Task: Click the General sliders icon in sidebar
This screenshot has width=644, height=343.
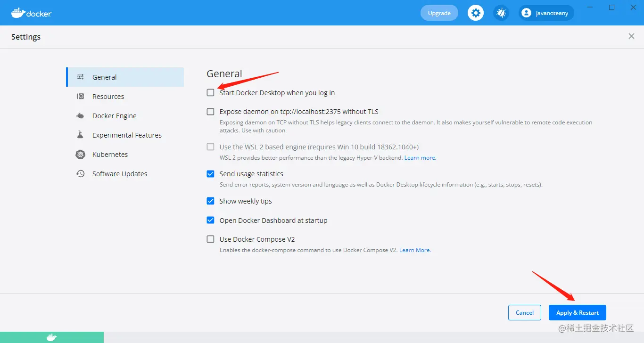Action: (81, 77)
